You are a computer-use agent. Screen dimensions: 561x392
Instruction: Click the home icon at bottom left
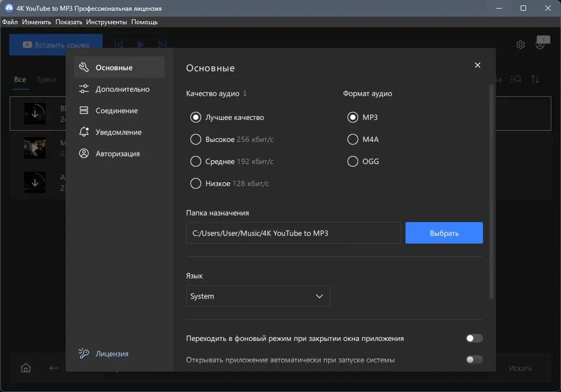[26, 368]
